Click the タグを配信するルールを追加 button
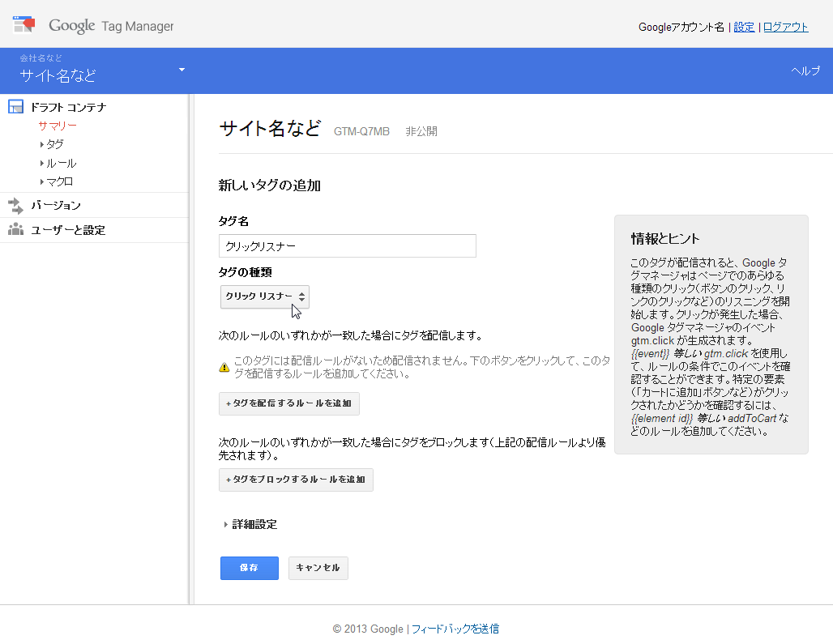The image size is (833, 644). point(288,403)
